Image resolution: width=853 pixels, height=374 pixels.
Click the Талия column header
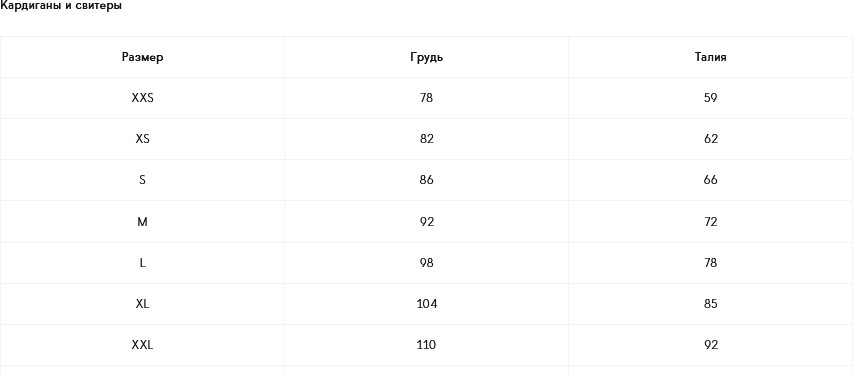[710, 57]
